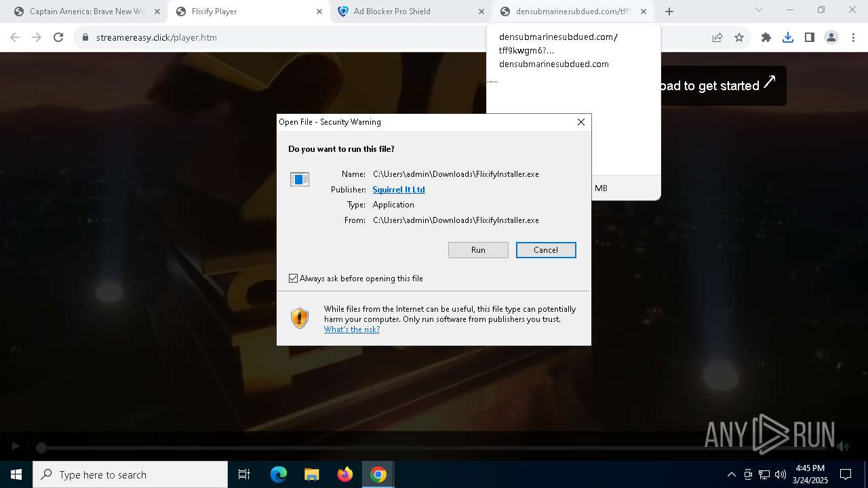
Task: Click the application file icon in the dialog
Action: [300, 179]
